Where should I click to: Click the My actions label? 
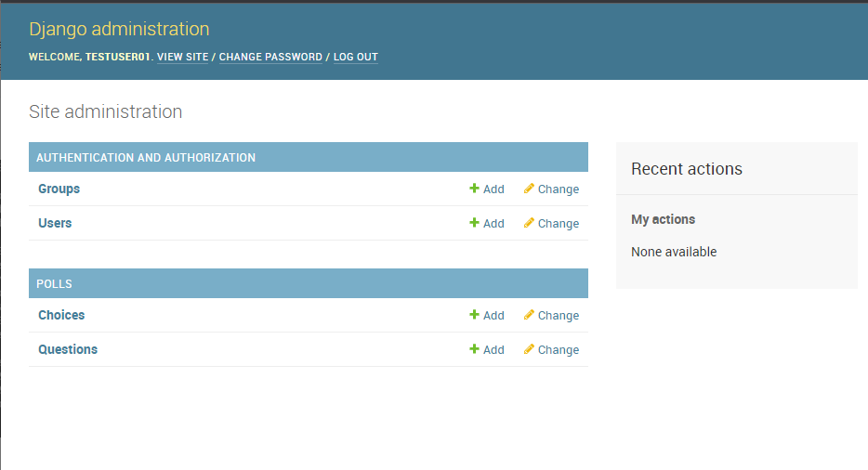(664, 219)
